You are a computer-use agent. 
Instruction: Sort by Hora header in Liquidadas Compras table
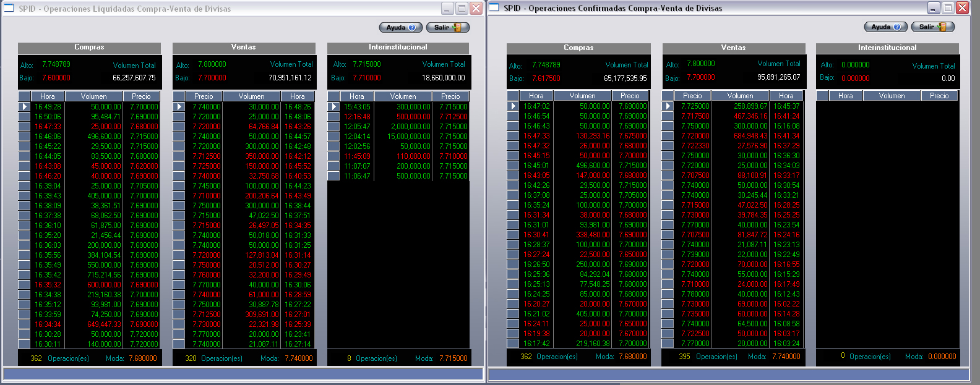point(48,96)
